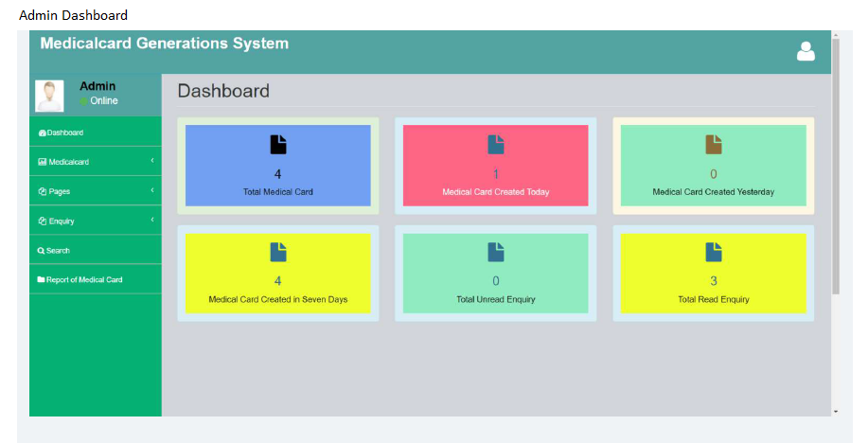Screen dimensions: 868x443
Task: Click the file icon on Total Unread Enquiry
Action: (x=495, y=252)
